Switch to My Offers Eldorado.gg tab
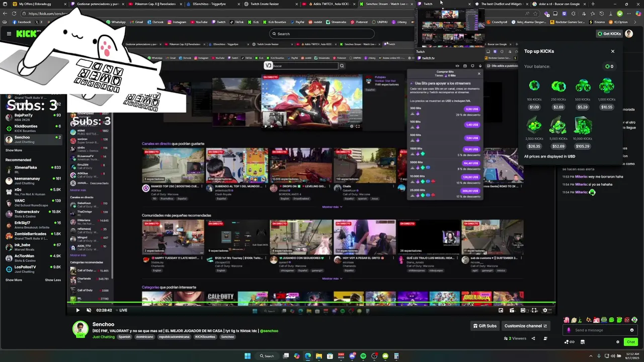The width and height of the screenshot is (644, 362). tap(38, 4)
